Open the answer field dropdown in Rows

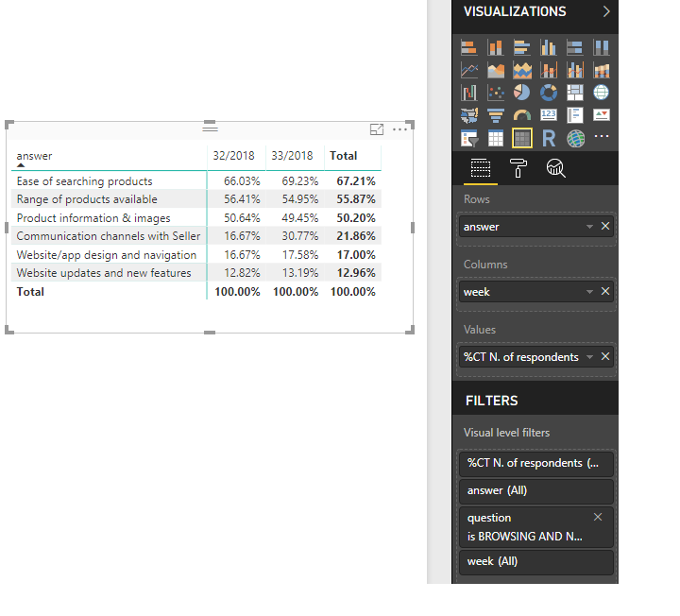tap(589, 227)
